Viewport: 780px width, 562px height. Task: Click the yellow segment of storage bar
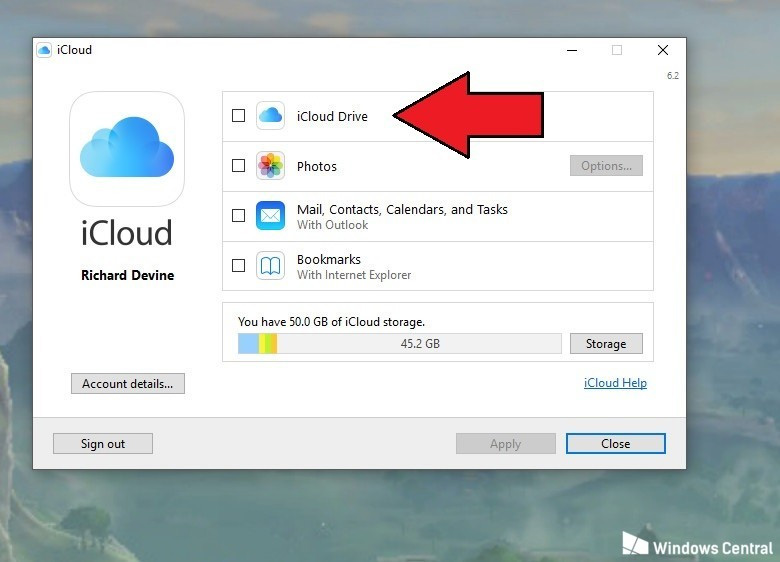point(262,344)
